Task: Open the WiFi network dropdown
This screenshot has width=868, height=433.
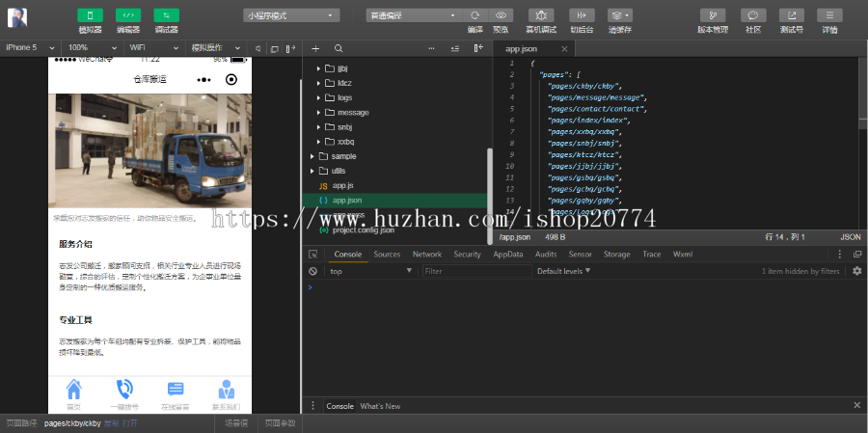Action: click(154, 48)
